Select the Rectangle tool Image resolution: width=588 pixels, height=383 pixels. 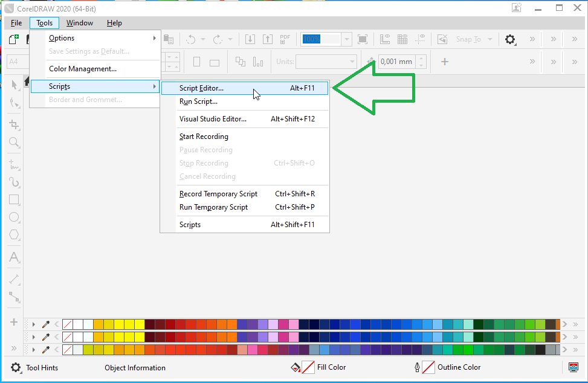(x=15, y=200)
